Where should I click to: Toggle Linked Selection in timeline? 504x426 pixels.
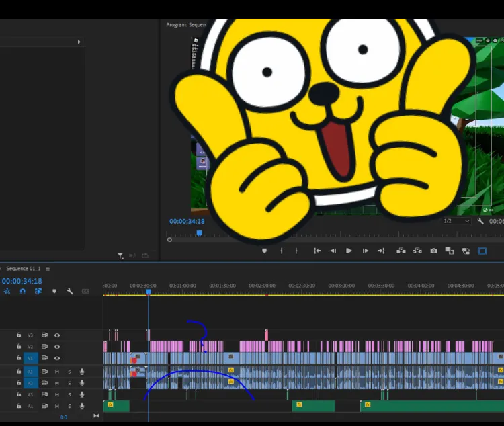[38, 291]
